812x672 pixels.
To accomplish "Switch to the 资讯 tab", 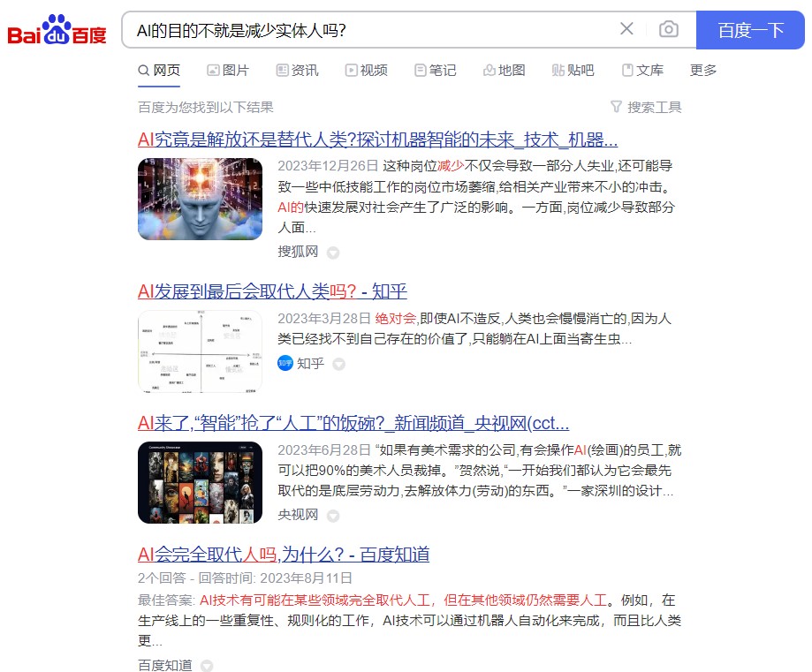I will pyautogui.click(x=297, y=71).
